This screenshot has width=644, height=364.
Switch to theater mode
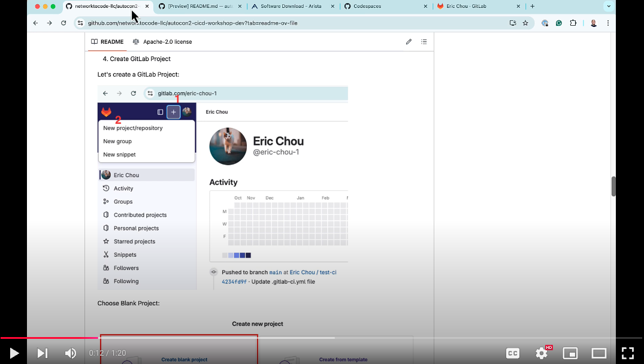tap(599, 353)
